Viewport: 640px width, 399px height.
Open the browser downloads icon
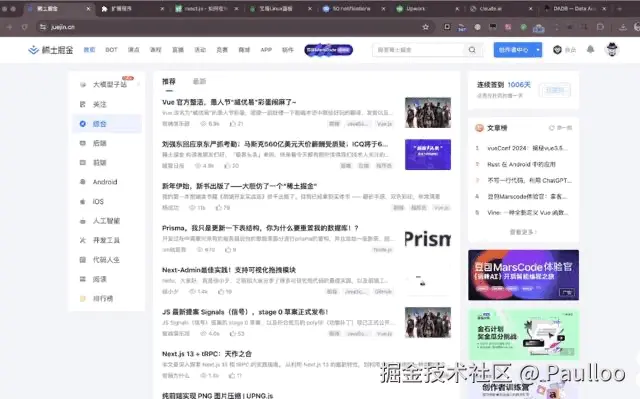point(622,27)
